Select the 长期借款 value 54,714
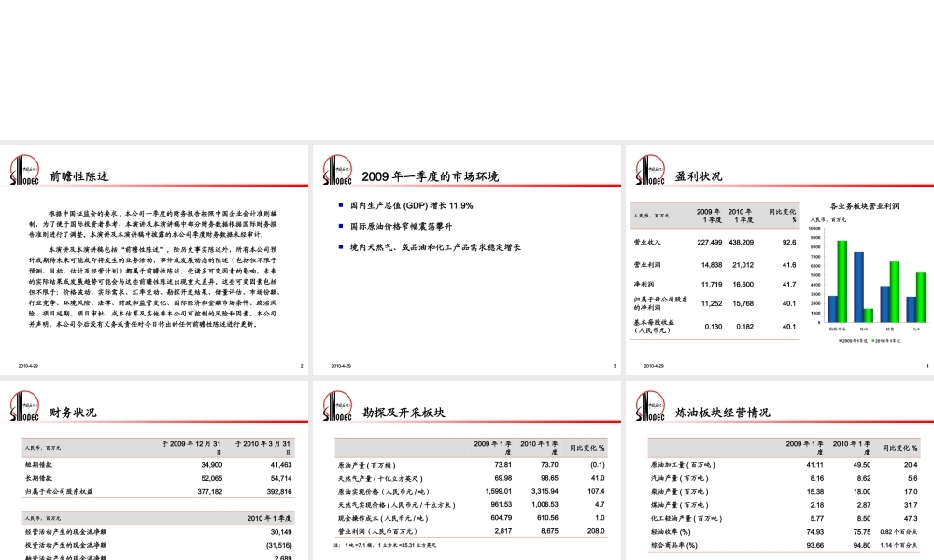This screenshot has width=934, height=560. click(281, 479)
